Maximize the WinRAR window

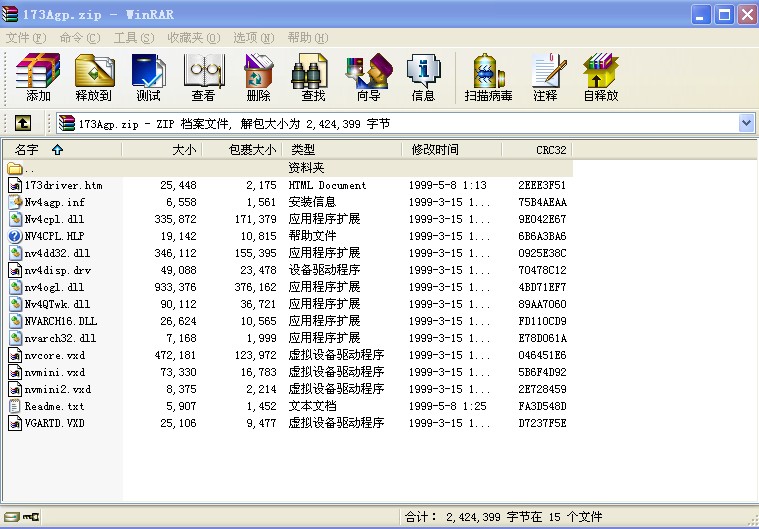click(725, 15)
